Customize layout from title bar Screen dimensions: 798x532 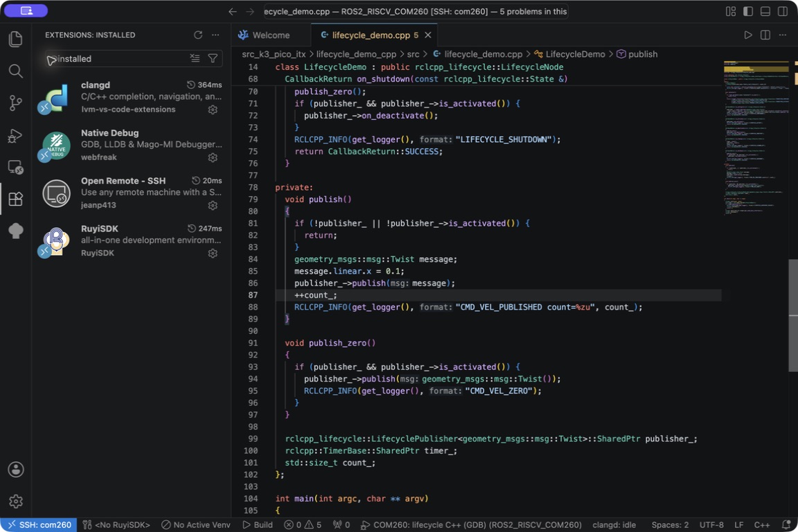click(731, 11)
